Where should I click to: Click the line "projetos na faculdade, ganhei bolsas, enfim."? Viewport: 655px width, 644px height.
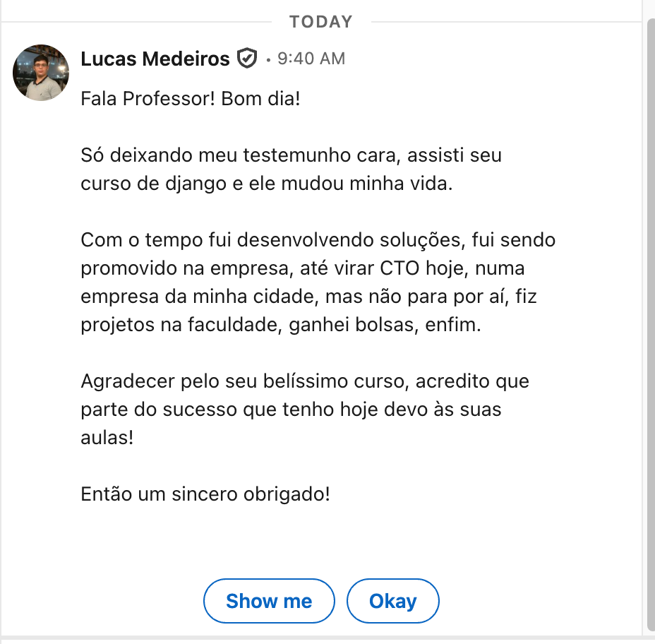tap(280, 325)
